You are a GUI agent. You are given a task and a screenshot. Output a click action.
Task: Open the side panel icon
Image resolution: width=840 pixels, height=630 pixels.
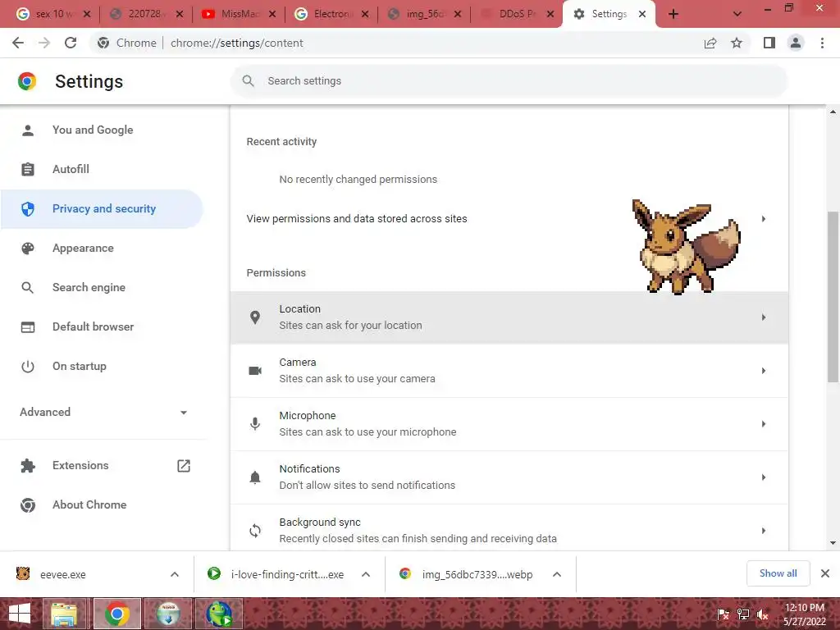coord(769,43)
